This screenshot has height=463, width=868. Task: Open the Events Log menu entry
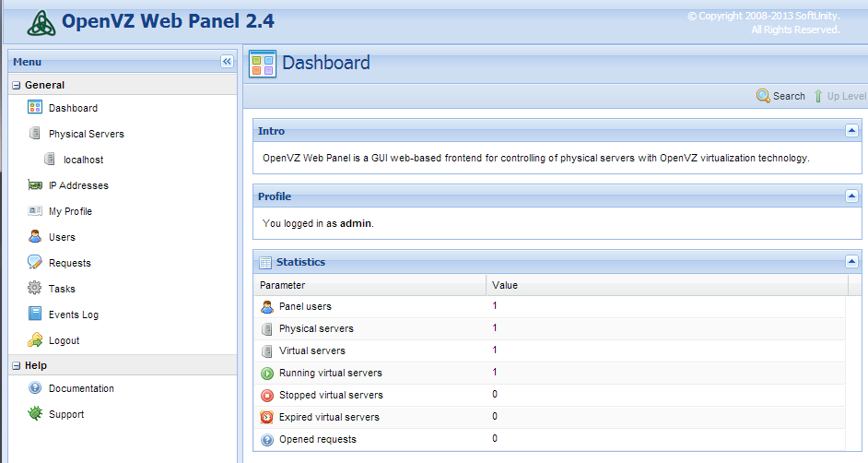(74, 315)
